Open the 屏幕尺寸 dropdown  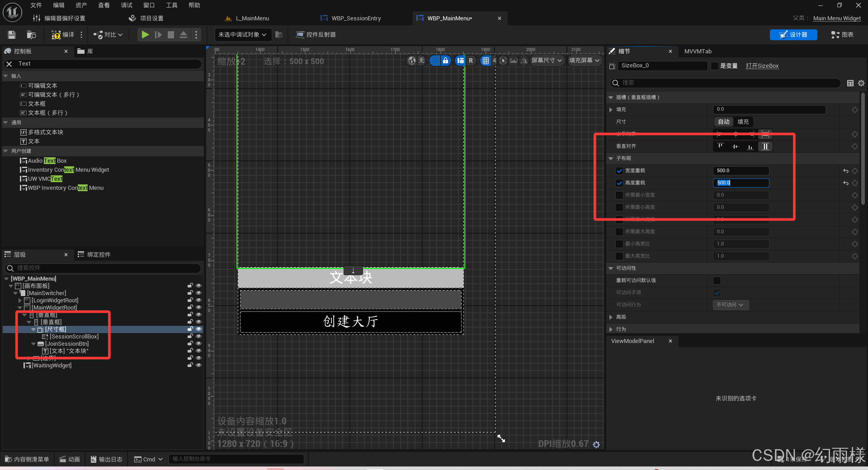[x=547, y=61]
